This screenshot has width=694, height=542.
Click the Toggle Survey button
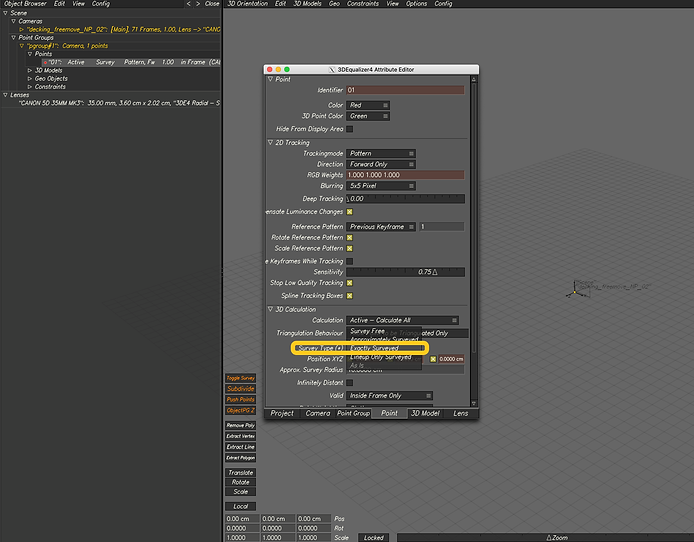point(240,378)
